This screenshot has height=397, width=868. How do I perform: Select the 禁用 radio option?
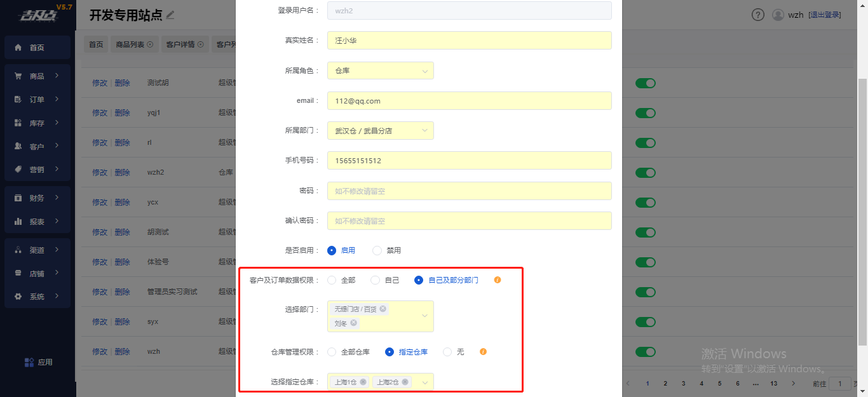[x=377, y=250]
